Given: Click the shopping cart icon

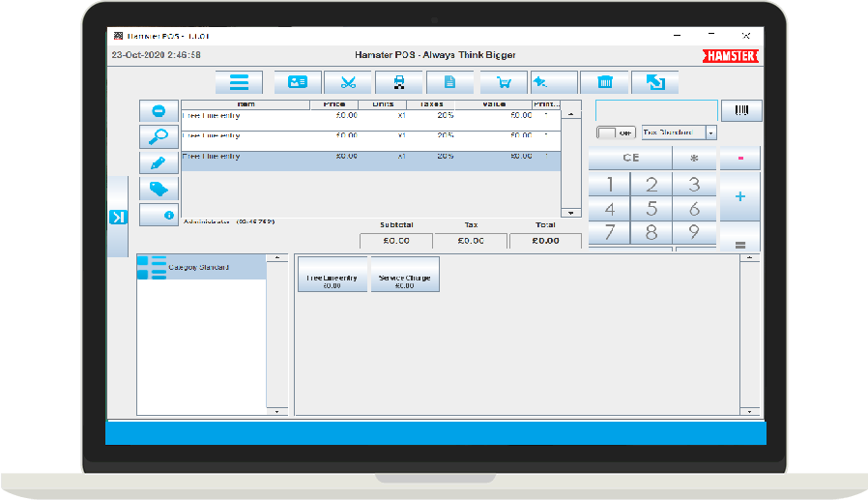Looking at the screenshot, I should pos(504,82).
